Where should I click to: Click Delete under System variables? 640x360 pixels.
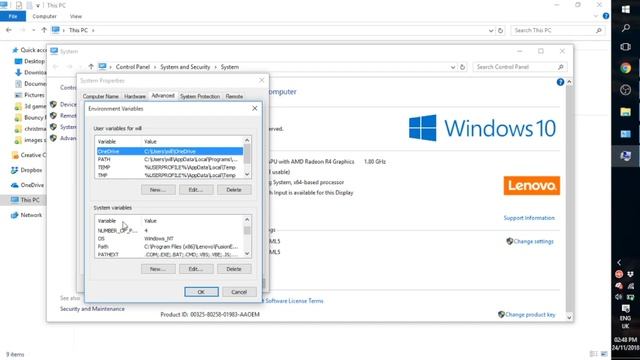234,269
